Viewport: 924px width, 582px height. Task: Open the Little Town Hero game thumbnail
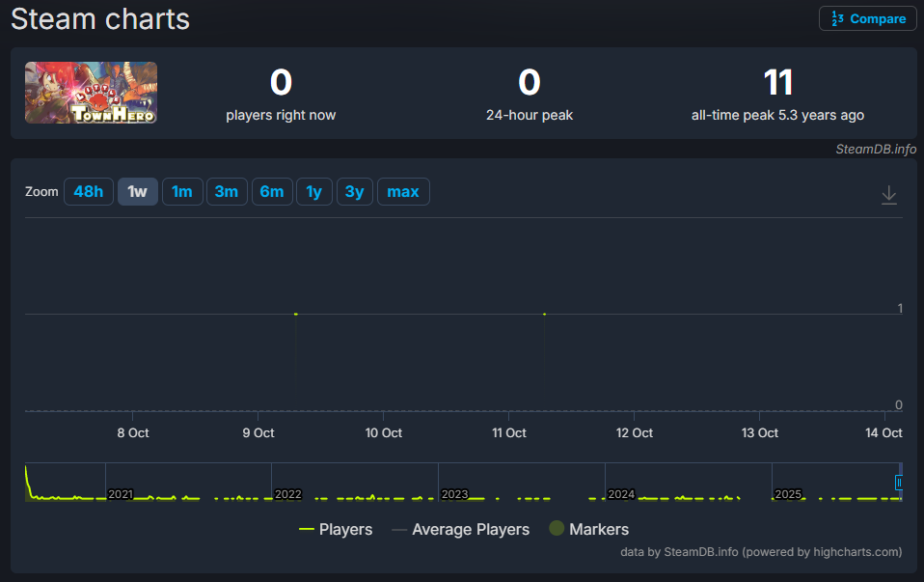tap(91, 93)
